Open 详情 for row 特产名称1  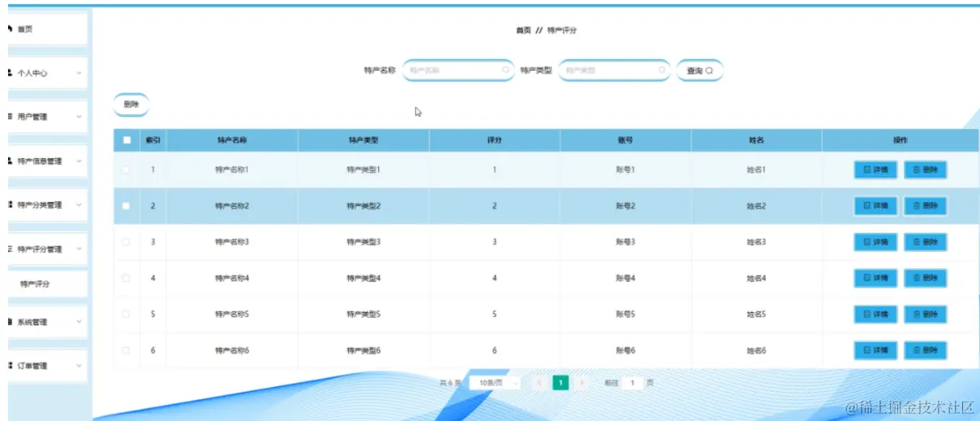click(875, 170)
